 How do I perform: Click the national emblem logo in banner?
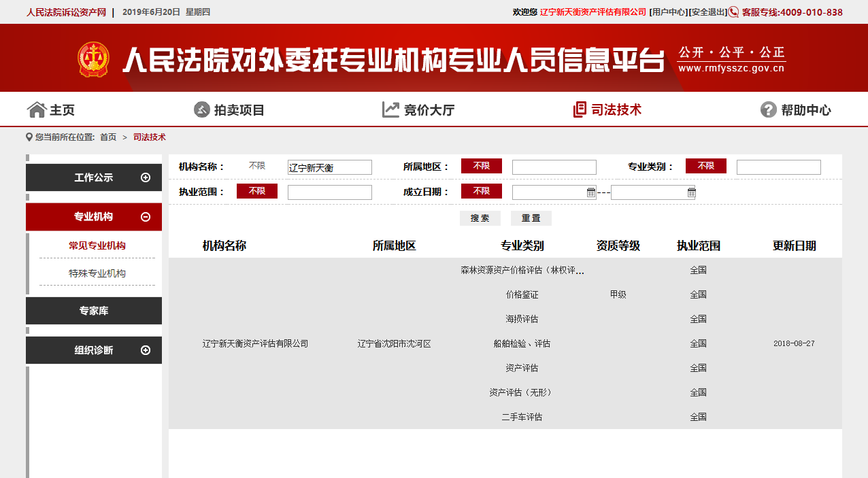(x=93, y=60)
